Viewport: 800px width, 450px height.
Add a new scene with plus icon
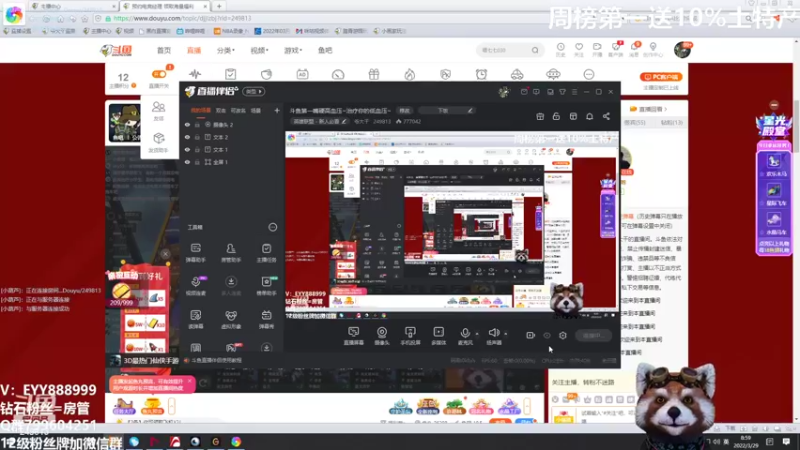point(277,110)
